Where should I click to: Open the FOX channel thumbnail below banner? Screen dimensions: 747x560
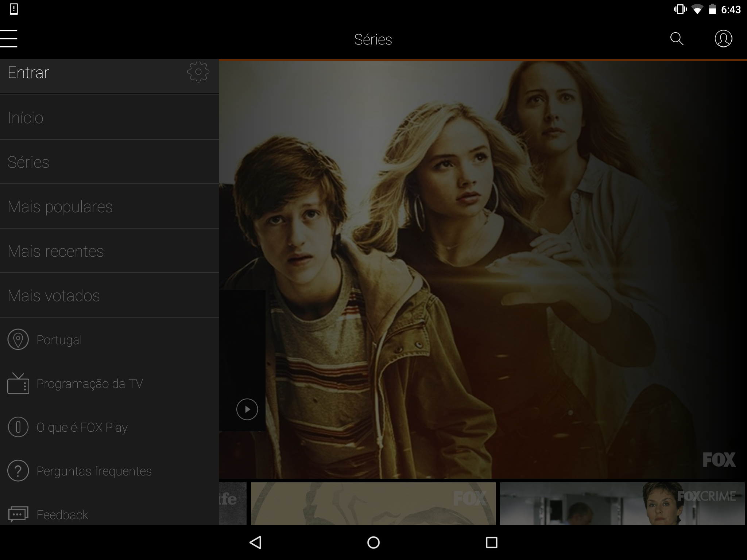pos(373,503)
